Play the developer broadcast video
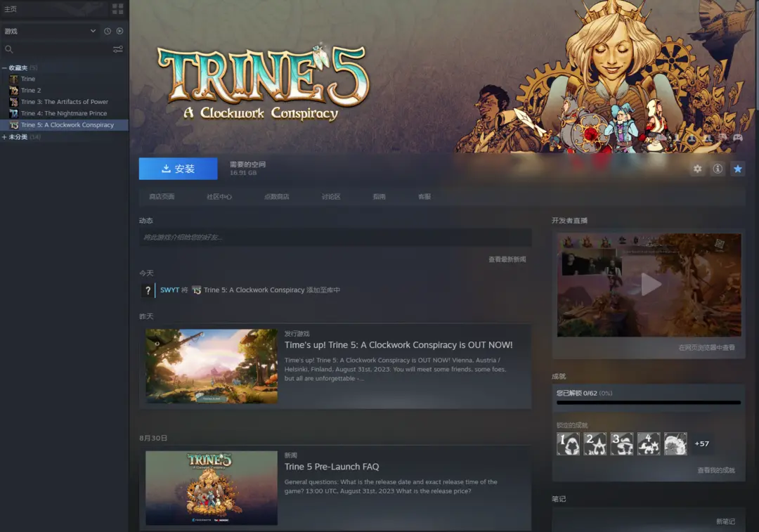 pyautogui.click(x=649, y=285)
